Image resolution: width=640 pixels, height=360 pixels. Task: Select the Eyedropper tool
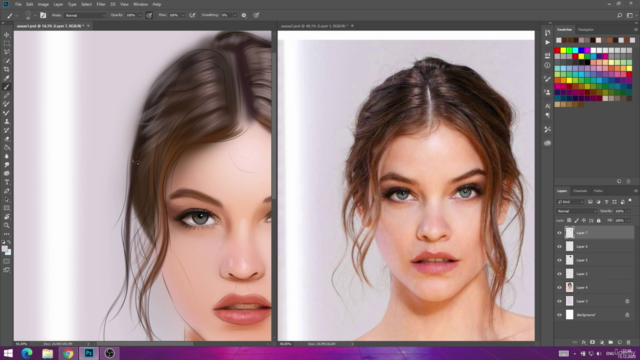point(7,78)
